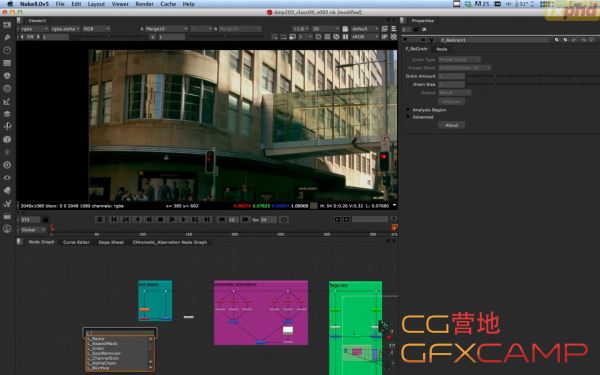The width and height of the screenshot is (600, 375).
Task: Open the Global frame range dropdown
Action: (33, 230)
